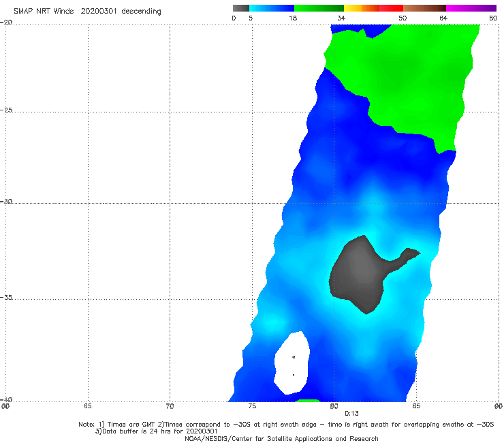Screen dimensions: 504x443
Task: Click the note '3)Data buffer is 24 hrs for 20200301'
Action: pyautogui.click(x=156, y=431)
